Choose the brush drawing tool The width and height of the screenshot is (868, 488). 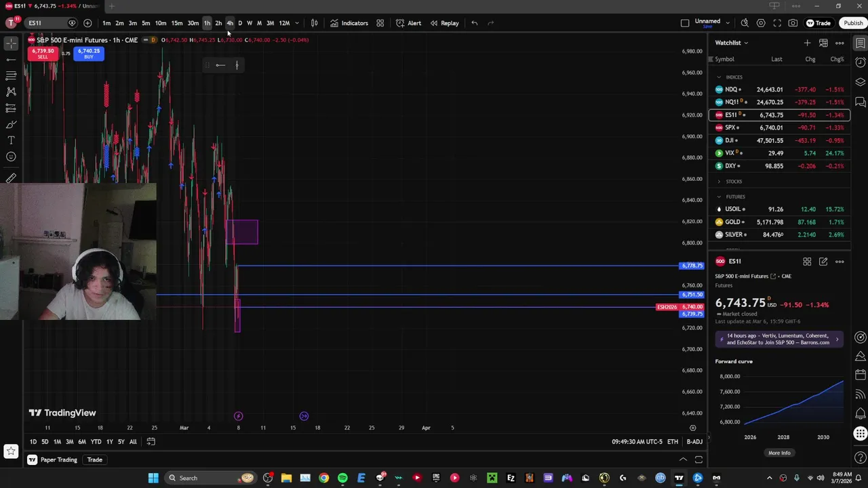11,124
